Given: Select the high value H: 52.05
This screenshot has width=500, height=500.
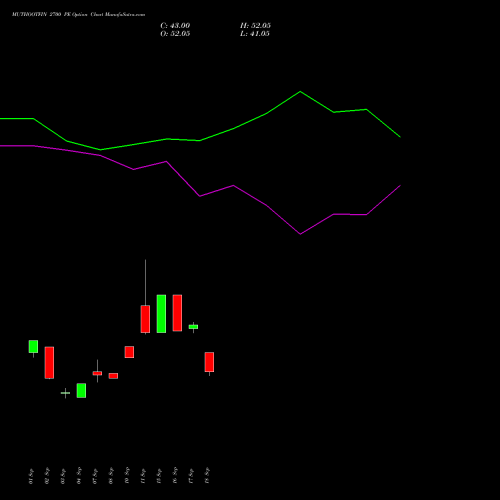Looking at the screenshot, I should tap(255, 26).
